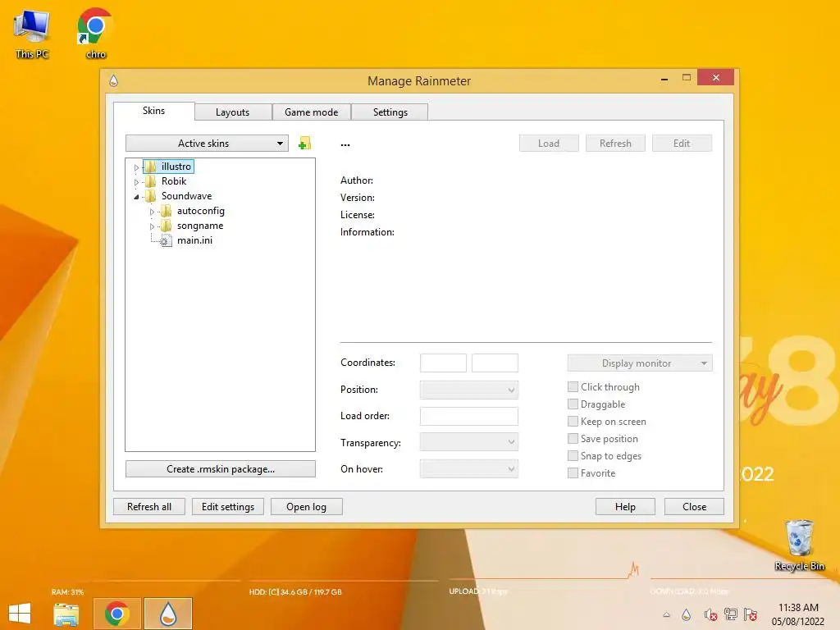Open the Chrome desktop shortcut
The width and height of the screenshot is (840, 630).
tap(95, 34)
